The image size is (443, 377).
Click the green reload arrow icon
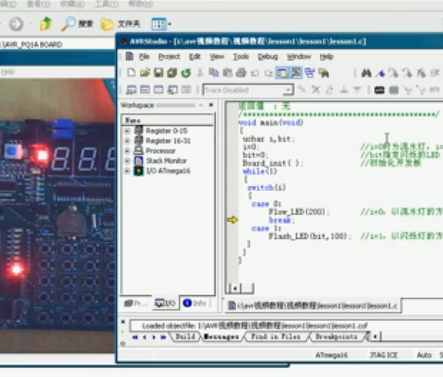186,72
